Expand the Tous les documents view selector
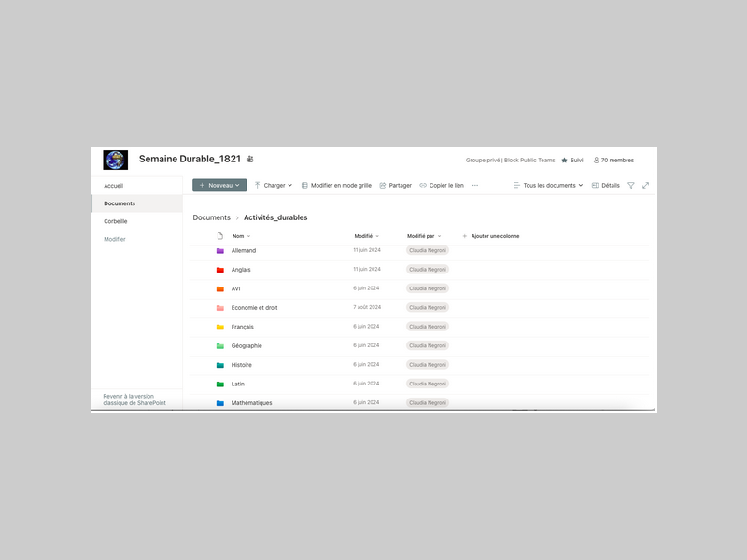Viewport: 747px width, 560px height. [x=548, y=186]
